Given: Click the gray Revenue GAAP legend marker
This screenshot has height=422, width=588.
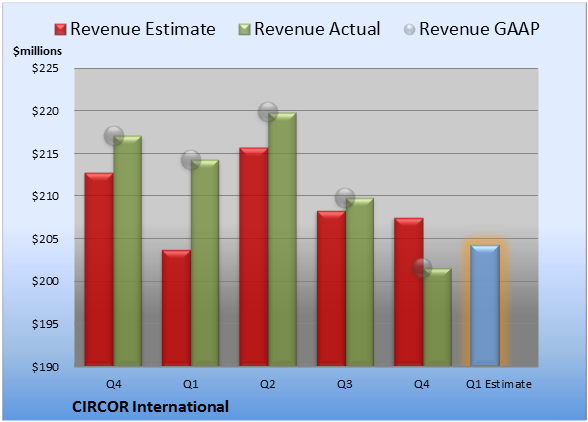Looking at the screenshot, I should click(410, 30).
